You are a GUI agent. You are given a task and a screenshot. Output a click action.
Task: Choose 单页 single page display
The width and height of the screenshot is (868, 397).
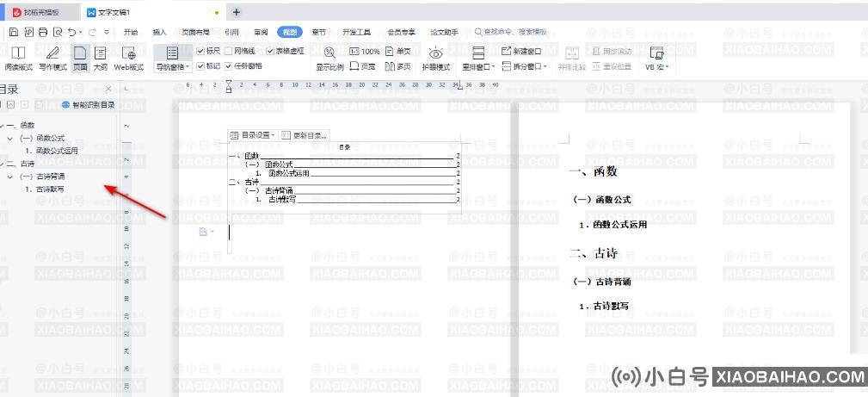coord(398,52)
